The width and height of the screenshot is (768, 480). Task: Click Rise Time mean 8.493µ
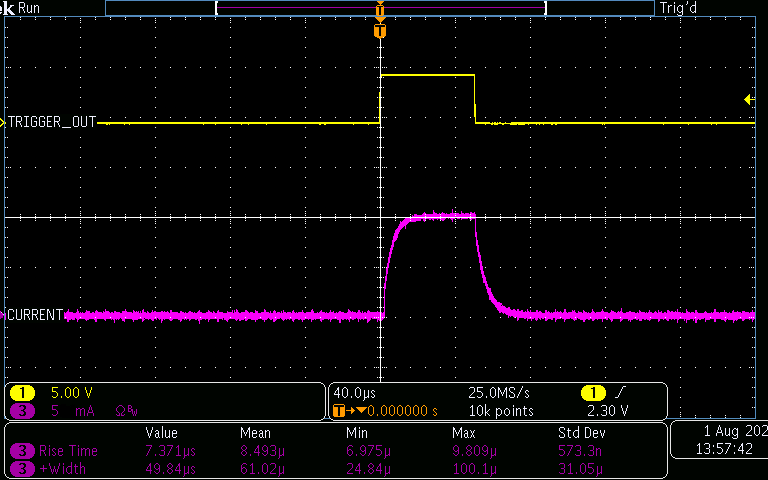click(x=262, y=451)
